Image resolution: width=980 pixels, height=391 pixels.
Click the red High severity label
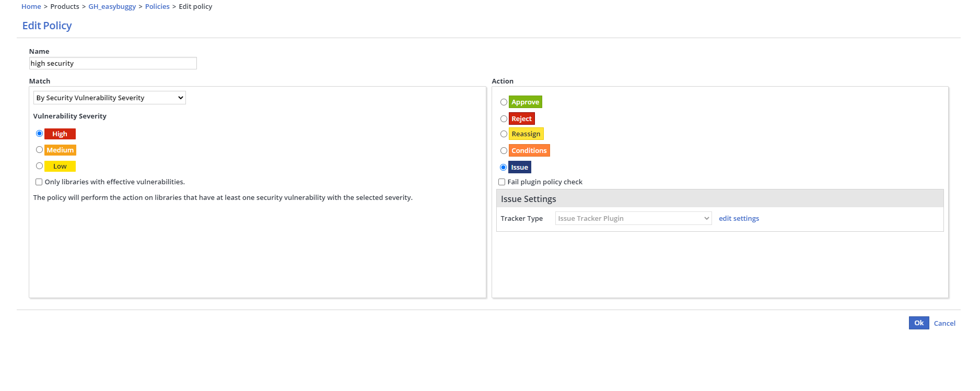60,134
